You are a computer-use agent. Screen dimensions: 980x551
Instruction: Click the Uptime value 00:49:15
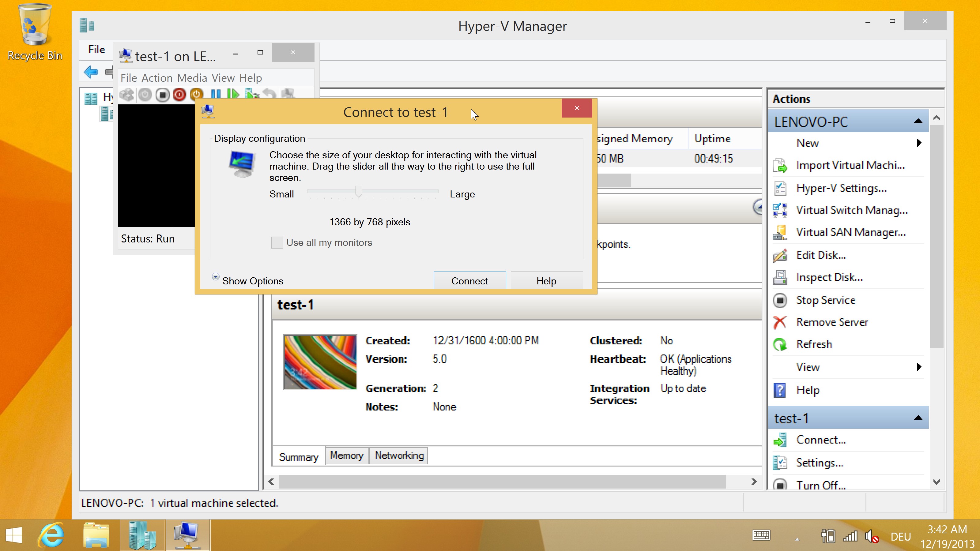(714, 159)
